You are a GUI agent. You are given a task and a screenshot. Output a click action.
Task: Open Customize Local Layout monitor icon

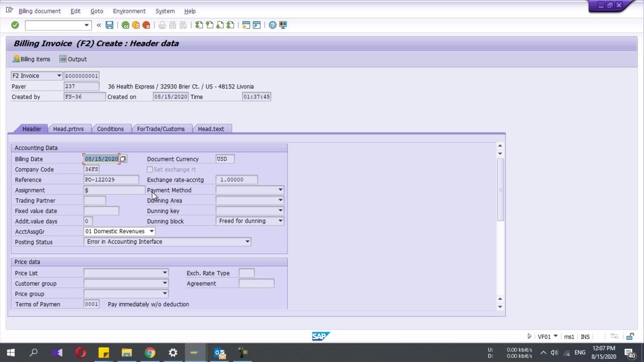point(283,25)
